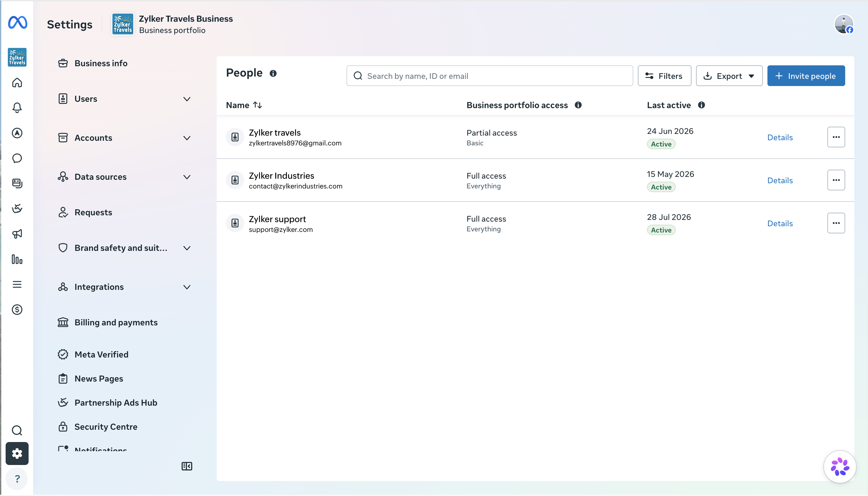868x496 pixels.
Task: Open the Zylker Travels portfolio thumbnail in left rail
Action: click(x=17, y=57)
